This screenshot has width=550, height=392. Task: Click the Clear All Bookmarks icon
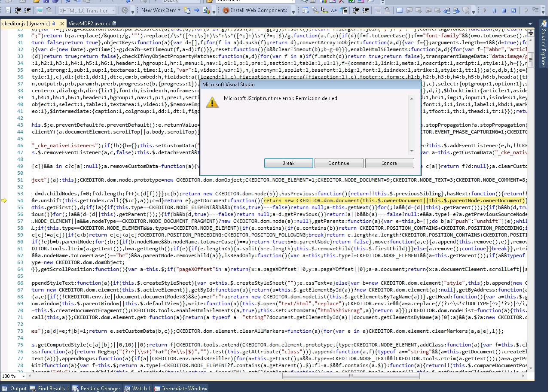[465, 10]
